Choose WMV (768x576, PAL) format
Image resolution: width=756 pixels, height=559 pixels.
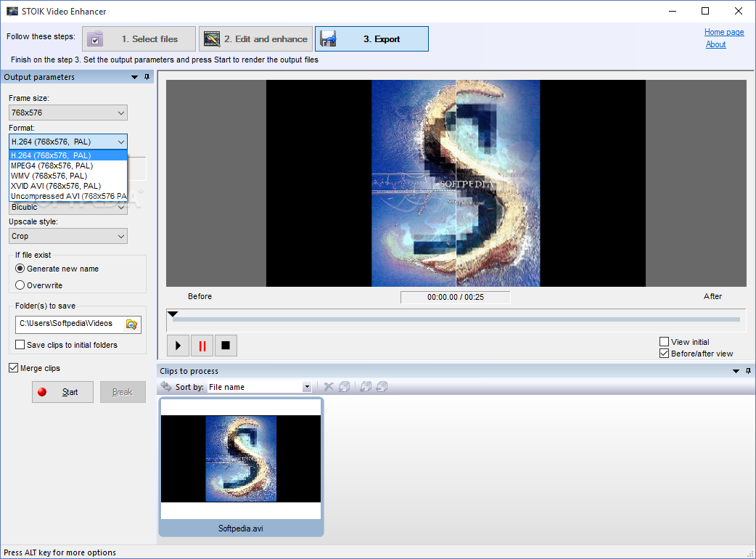point(68,176)
